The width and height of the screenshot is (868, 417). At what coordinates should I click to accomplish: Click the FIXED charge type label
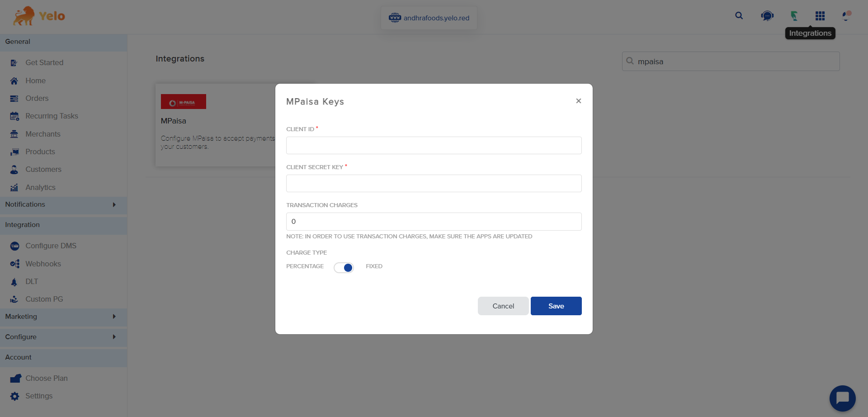point(374,266)
